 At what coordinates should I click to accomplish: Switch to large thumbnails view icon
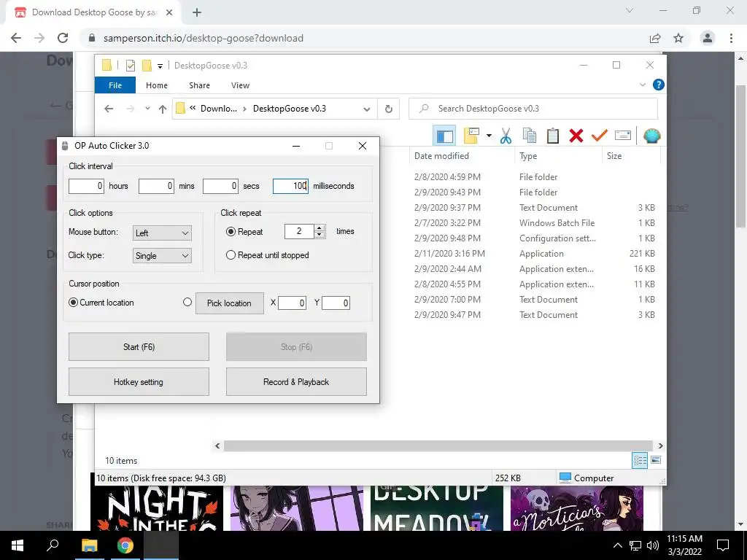[x=656, y=460]
